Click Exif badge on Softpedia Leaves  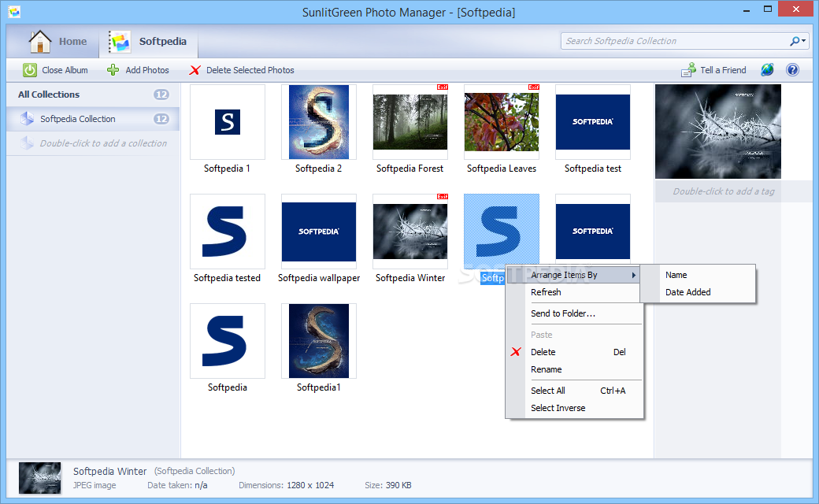[533, 87]
